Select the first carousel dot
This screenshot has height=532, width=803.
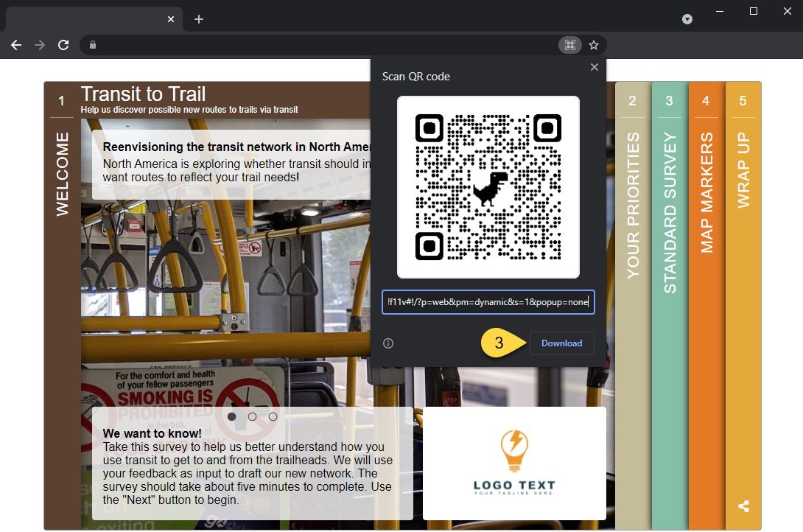232,416
